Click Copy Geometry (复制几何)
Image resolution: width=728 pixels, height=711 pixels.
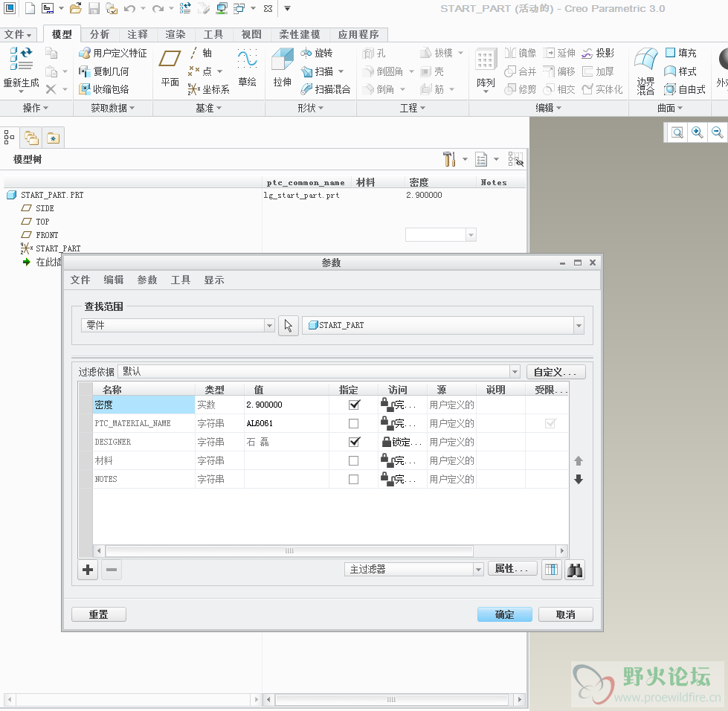click(x=103, y=71)
